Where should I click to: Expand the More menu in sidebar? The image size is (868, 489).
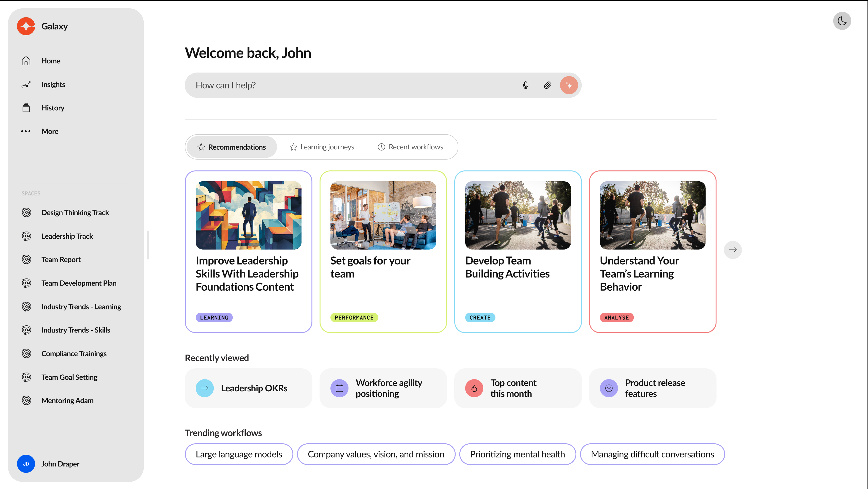click(49, 131)
